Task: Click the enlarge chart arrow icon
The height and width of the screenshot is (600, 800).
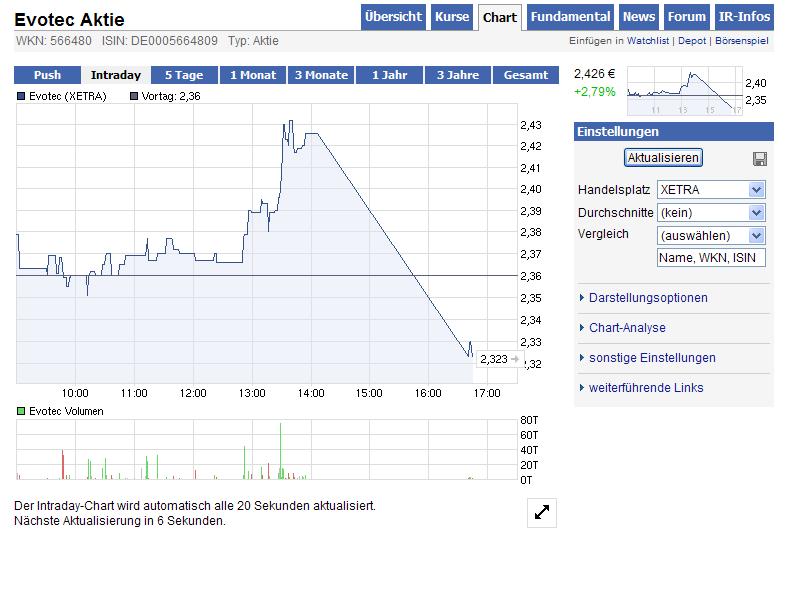Action: pos(542,512)
